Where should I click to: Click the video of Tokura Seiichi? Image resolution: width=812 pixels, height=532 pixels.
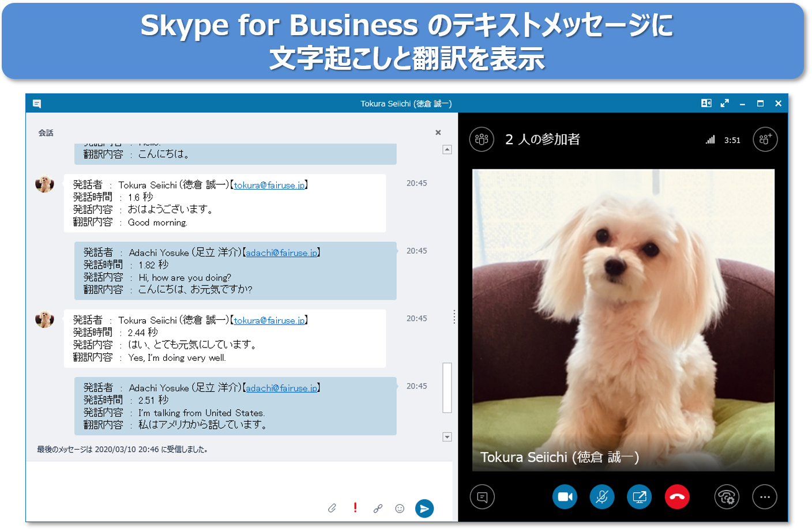click(x=623, y=320)
